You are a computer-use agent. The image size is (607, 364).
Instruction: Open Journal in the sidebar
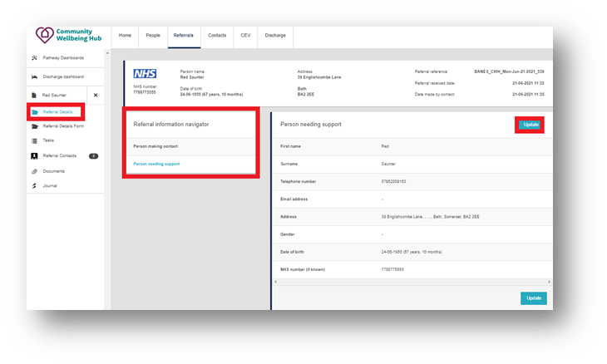pyautogui.click(x=50, y=186)
